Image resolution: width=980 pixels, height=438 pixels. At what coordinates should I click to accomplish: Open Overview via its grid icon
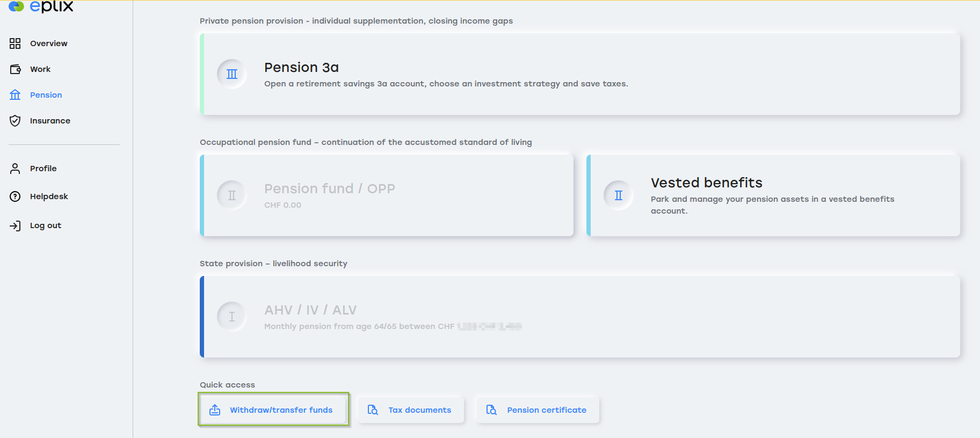pyautogui.click(x=15, y=43)
